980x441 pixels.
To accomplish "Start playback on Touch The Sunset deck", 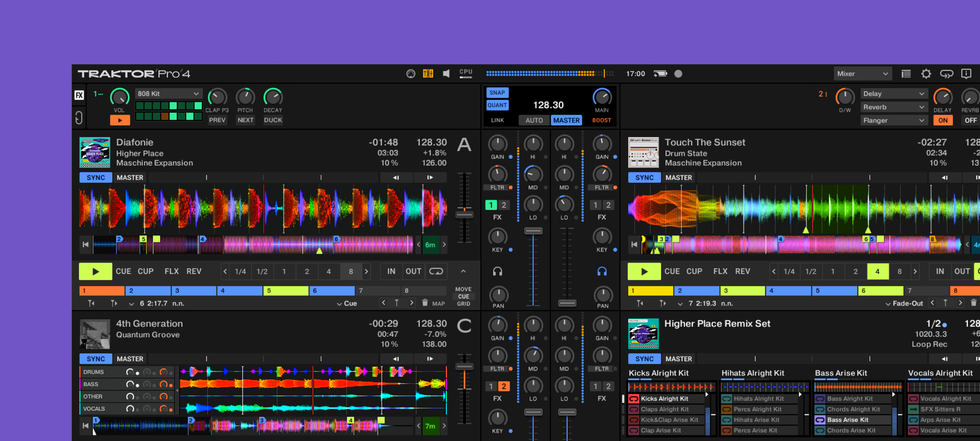I will point(644,272).
